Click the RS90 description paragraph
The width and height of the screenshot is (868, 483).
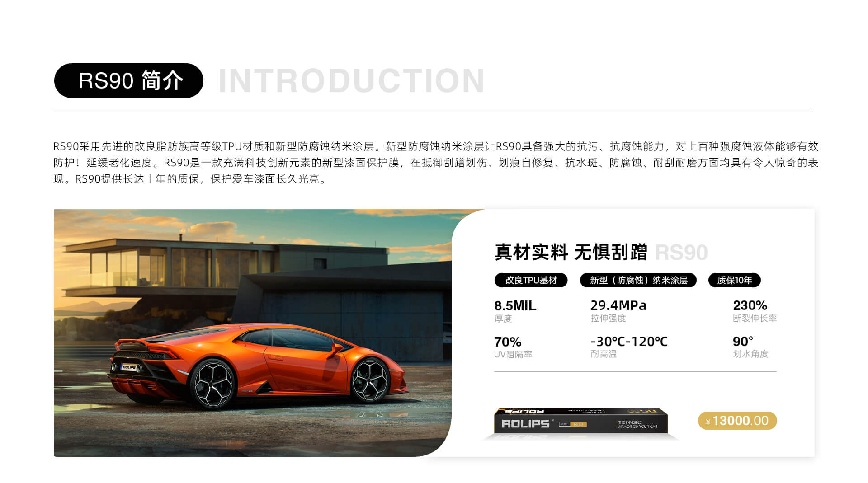[x=436, y=163]
